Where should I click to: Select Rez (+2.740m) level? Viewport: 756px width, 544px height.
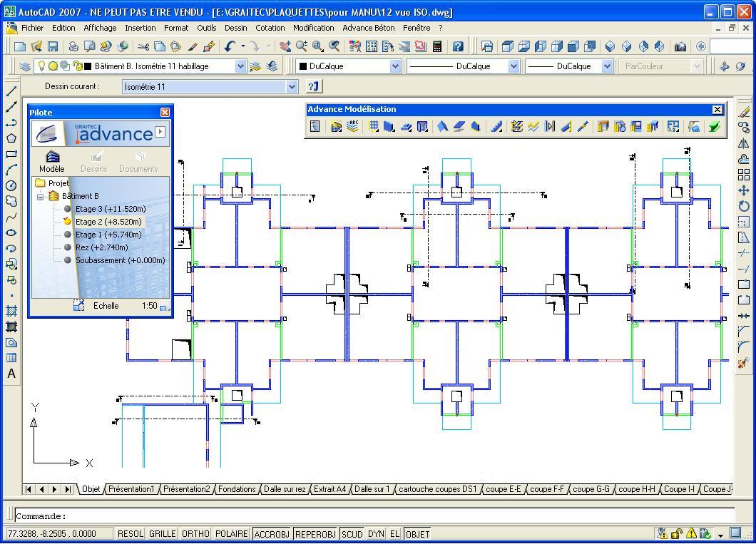coord(102,247)
